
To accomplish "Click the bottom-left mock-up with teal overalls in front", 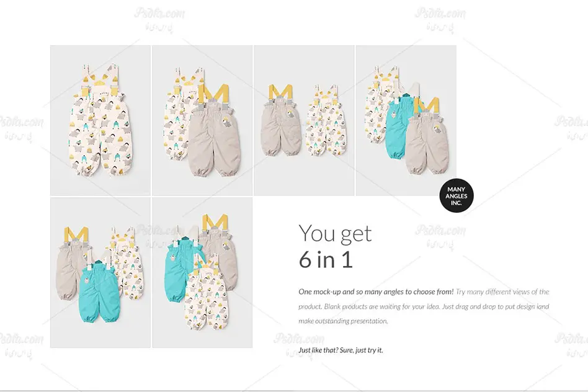I will pos(100,272).
